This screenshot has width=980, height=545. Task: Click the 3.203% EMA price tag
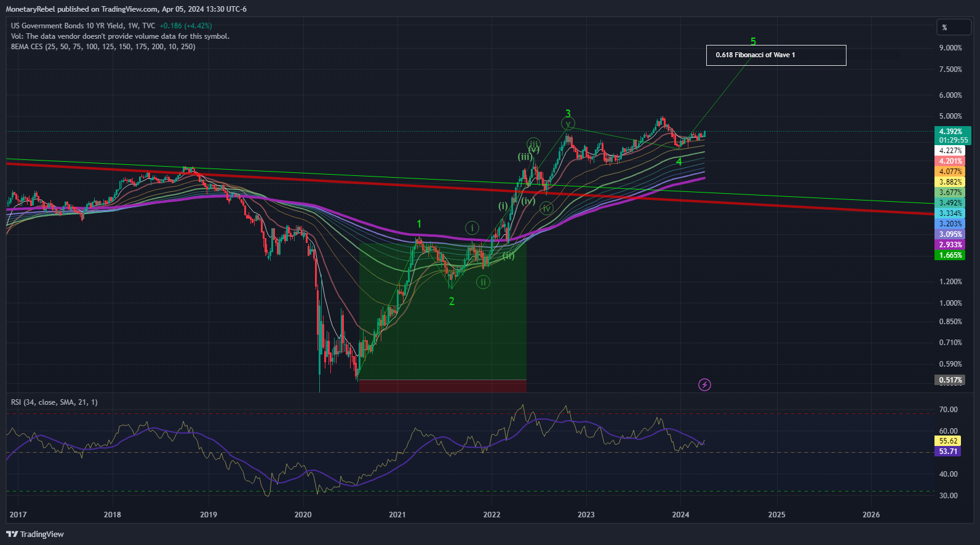[x=950, y=224]
